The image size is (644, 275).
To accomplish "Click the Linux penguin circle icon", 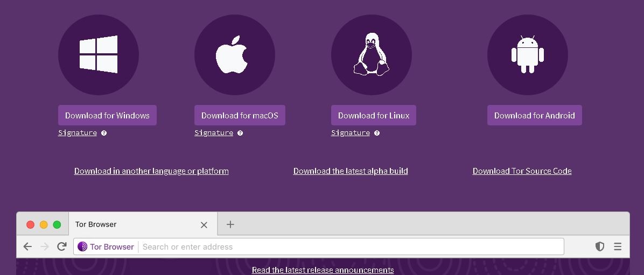I will point(372,54).
